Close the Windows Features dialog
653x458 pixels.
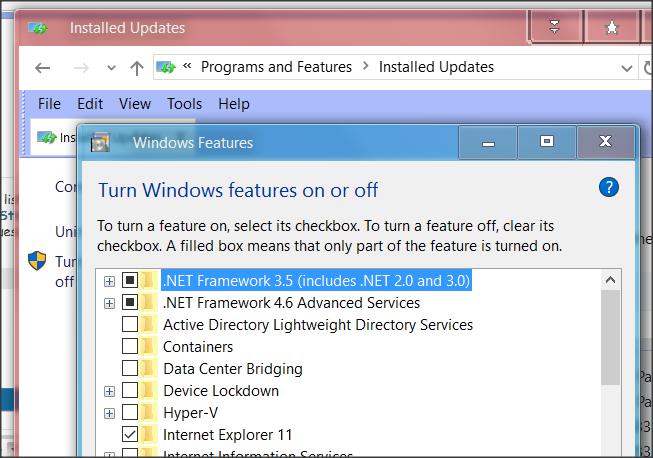click(606, 142)
